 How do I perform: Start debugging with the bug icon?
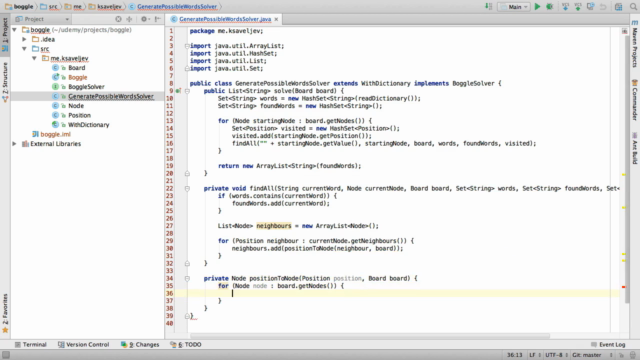[x=550, y=7]
